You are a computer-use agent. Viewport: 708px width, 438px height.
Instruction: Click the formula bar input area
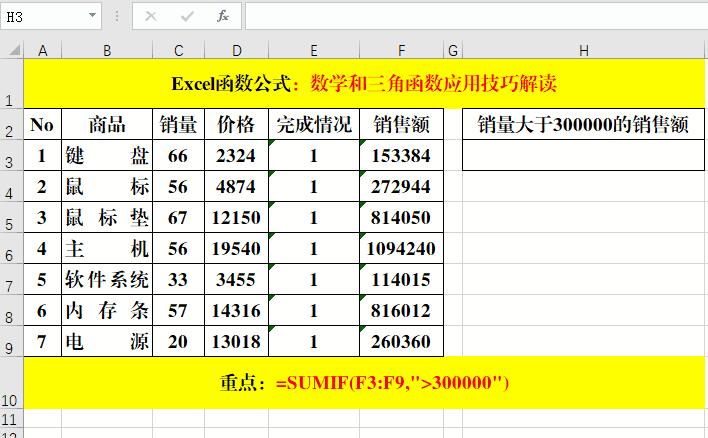click(476, 17)
